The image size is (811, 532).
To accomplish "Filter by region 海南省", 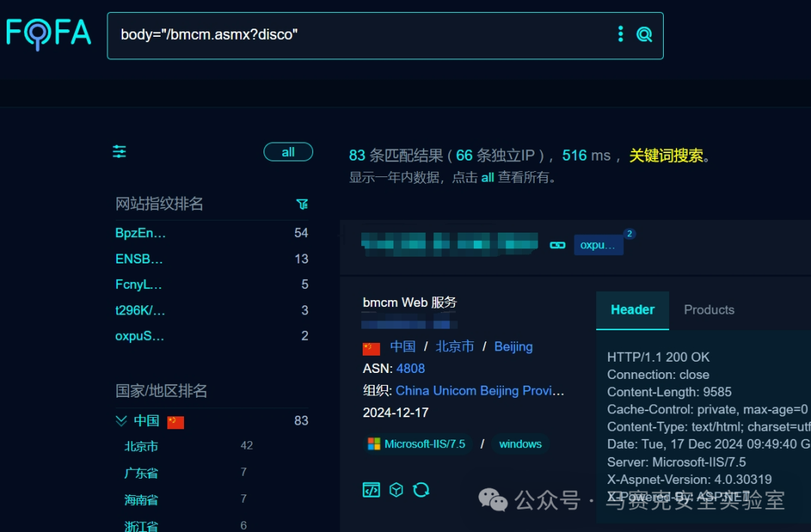I will 141,500.
